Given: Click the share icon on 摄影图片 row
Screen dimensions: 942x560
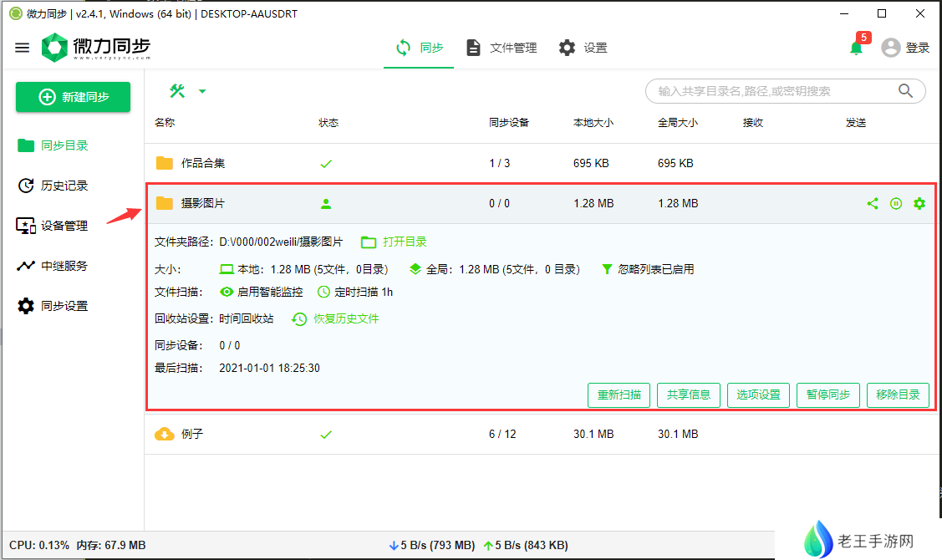Looking at the screenshot, I should pyautogui.click(x=873, y=203).
